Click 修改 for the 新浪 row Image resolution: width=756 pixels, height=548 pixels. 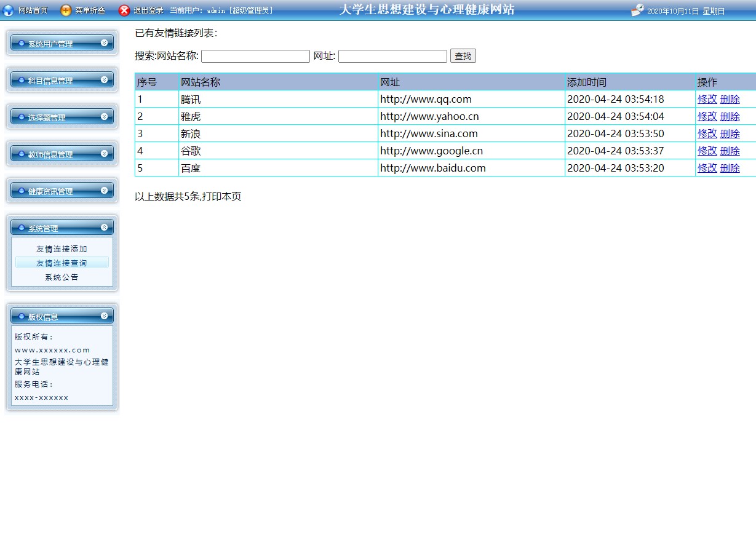707,133
